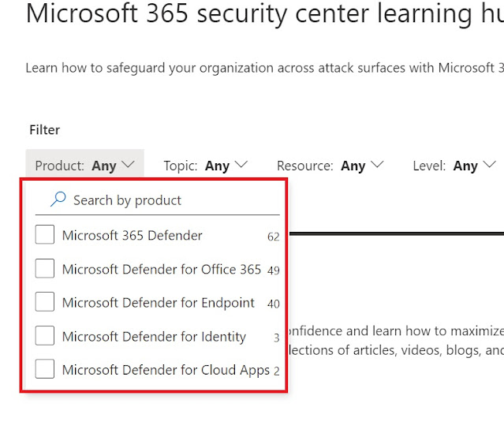This screenshot has width=504, height=429.
Task: Tick Microsoft Defender for Office 365 checkbox
Action: click(45, 269)
